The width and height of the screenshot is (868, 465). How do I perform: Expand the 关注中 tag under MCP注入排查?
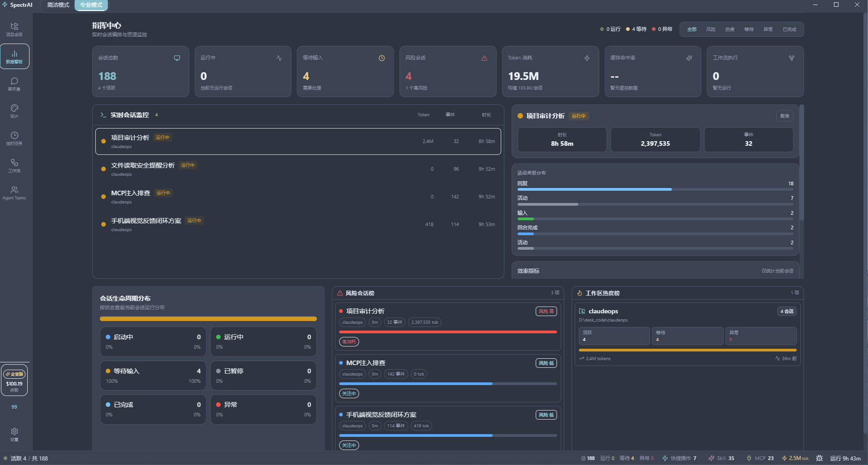(x=348, y=393)
